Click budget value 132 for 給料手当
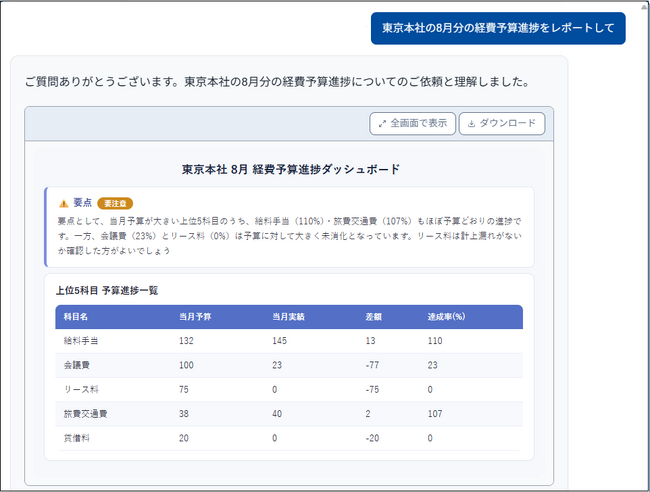 tap(186, 341)
